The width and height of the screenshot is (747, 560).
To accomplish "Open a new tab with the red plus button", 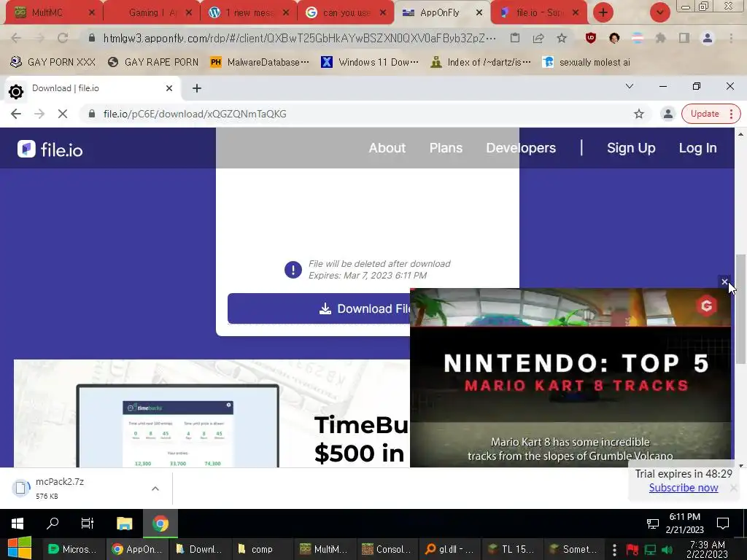I will [x=603, y=12].
